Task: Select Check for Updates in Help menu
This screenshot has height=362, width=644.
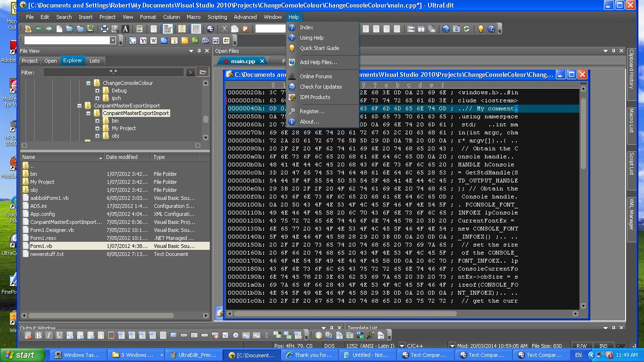Action: tap(321, 87)
